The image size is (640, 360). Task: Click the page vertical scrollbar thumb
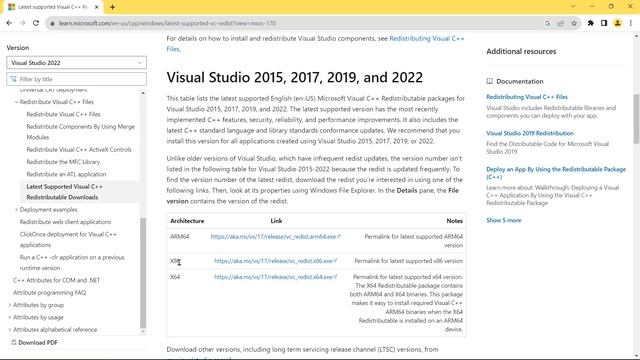(x=636, y=118)
